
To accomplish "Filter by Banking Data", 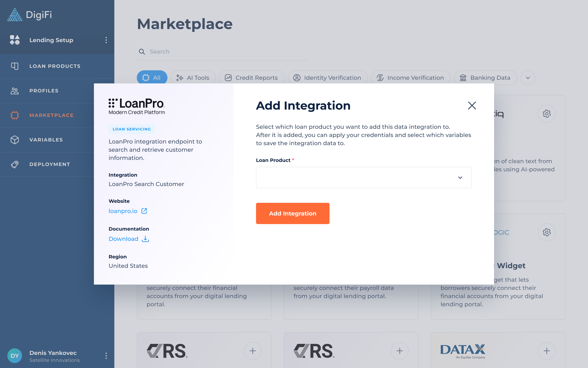I will (x=485, y=78).
